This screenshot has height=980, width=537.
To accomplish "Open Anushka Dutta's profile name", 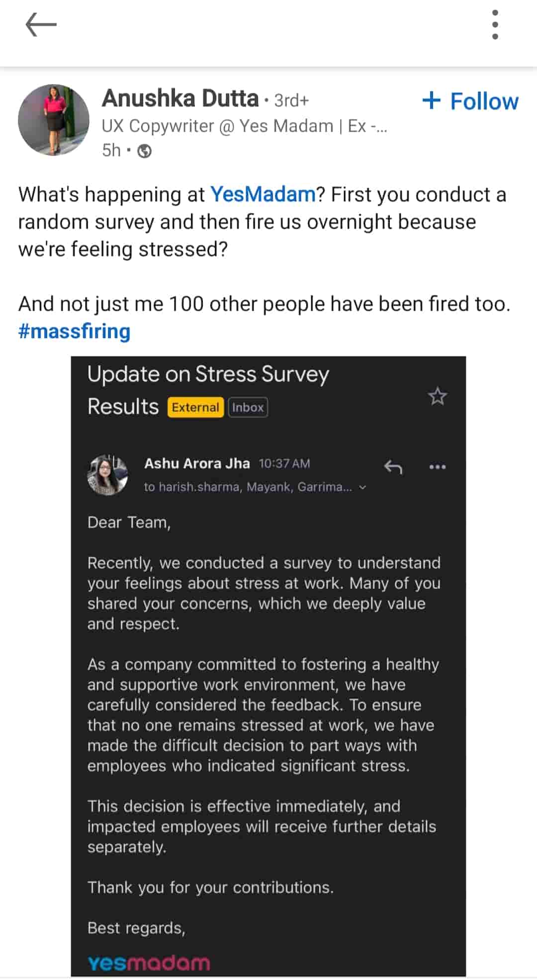I will pyautogui.click(x=180, y=98).
